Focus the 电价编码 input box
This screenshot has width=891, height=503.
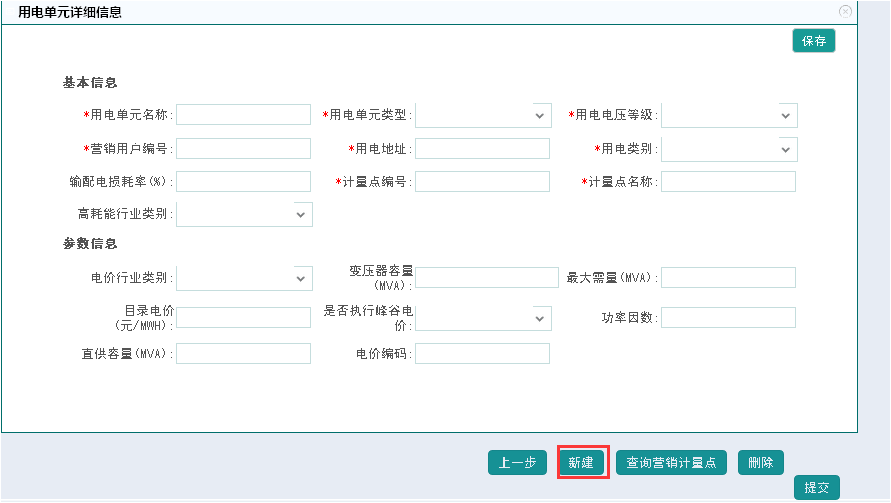(482, 354)
